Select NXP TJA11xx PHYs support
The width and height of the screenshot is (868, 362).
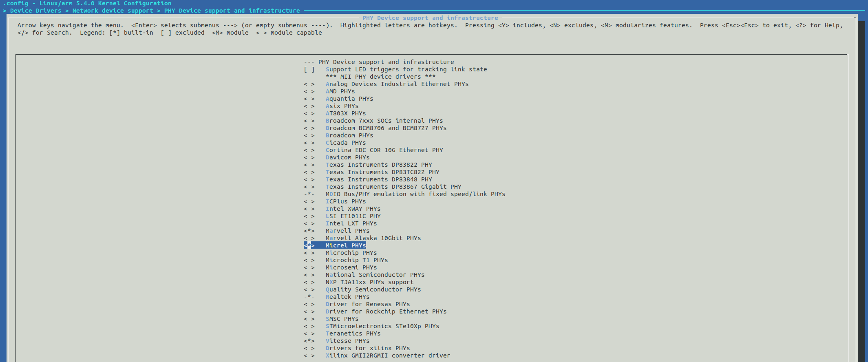pos(359,282)
